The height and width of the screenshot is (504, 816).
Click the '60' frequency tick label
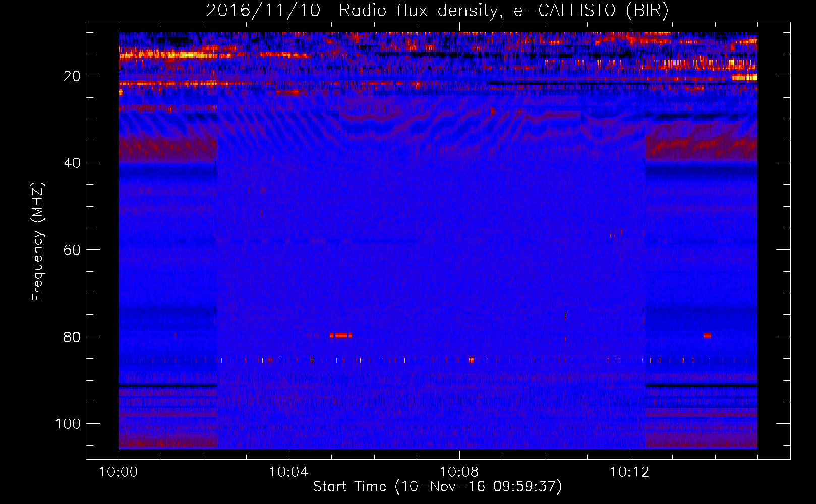(72, 250)
